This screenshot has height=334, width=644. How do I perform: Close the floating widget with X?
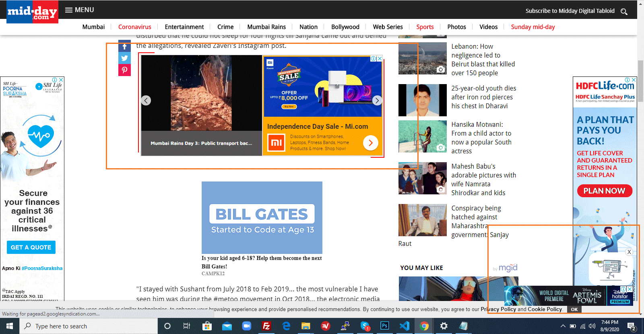629,252
